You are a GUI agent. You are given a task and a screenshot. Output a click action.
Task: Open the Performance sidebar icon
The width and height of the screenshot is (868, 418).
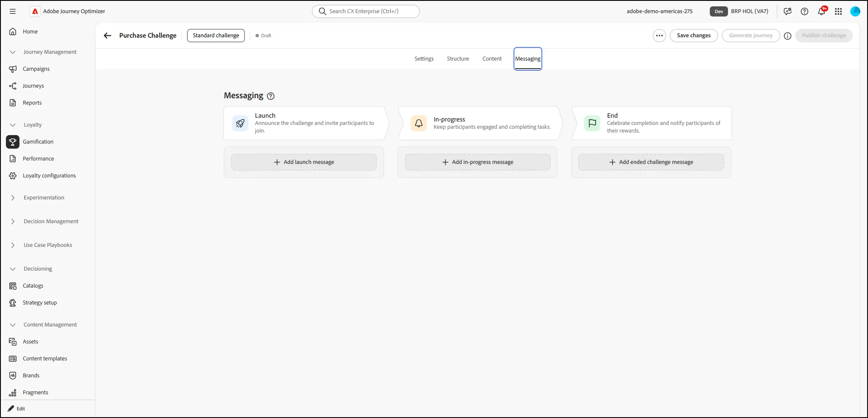tap(13, 159)
